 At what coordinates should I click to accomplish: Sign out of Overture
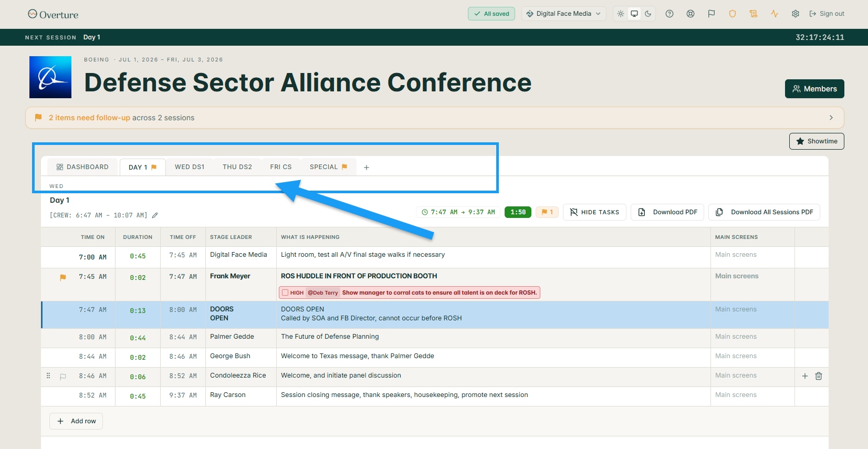coord(827,14)
